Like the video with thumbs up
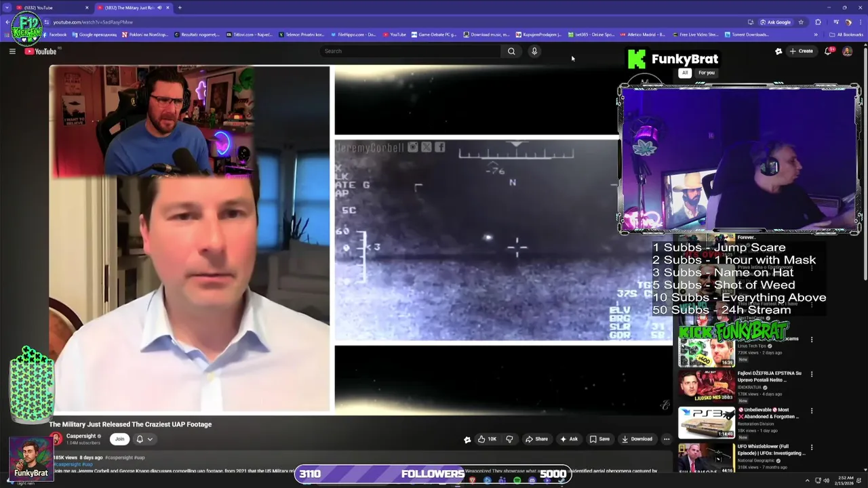Viewport: 868px width, 488px height. tap(487, 439)
